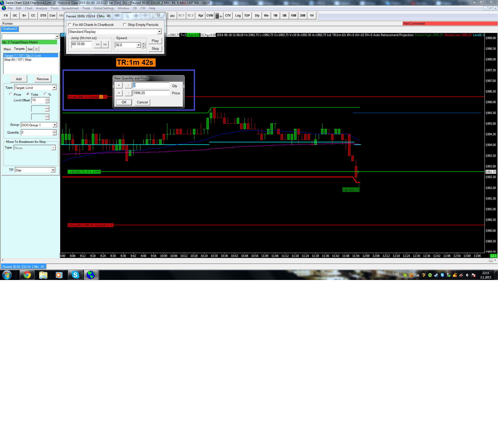The image size is (498, 448).
Task: Click the Price input field showing 1996.25
Action: click(x=151, y=93)
